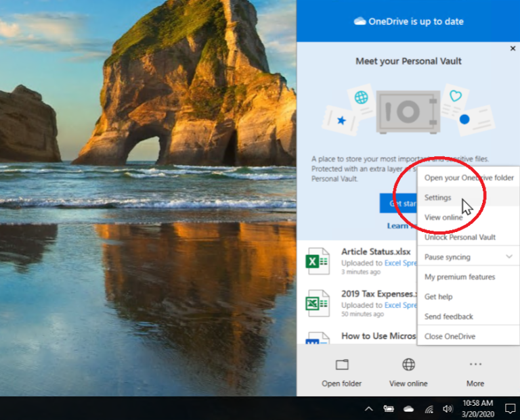
Task: Click the View online globe icon
Action: point(408,365)
